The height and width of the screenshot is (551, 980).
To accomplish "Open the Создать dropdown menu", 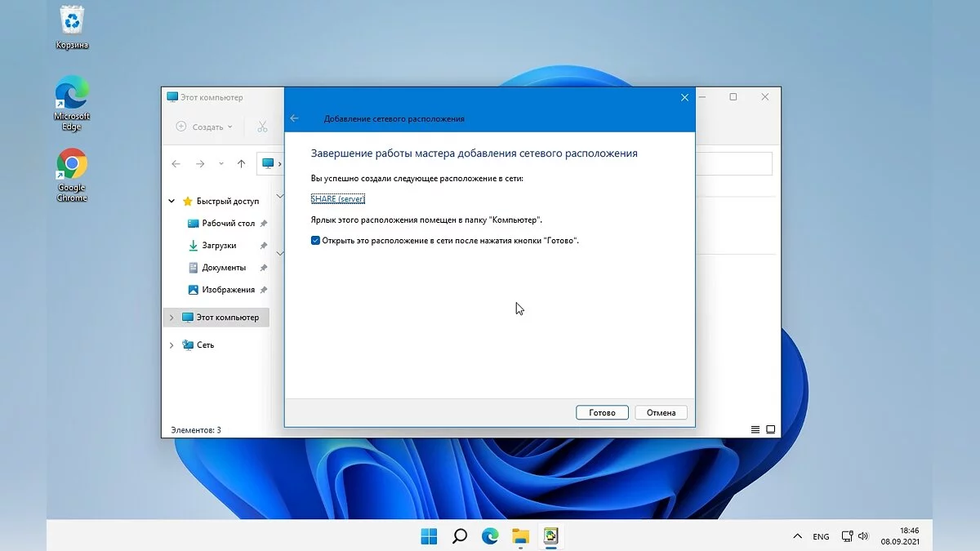I will point(204,127).
